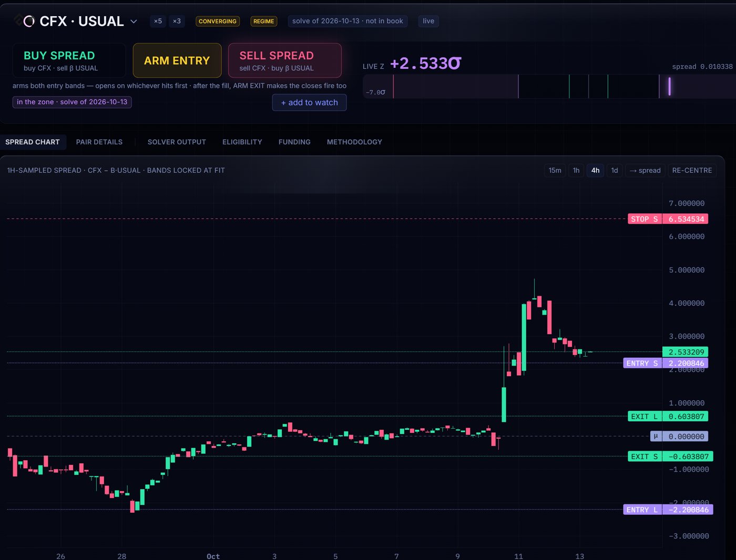Viewport: 736px width, 560px height.
Task: Click the STOP S level label
Action: click(x=645, y=219)
